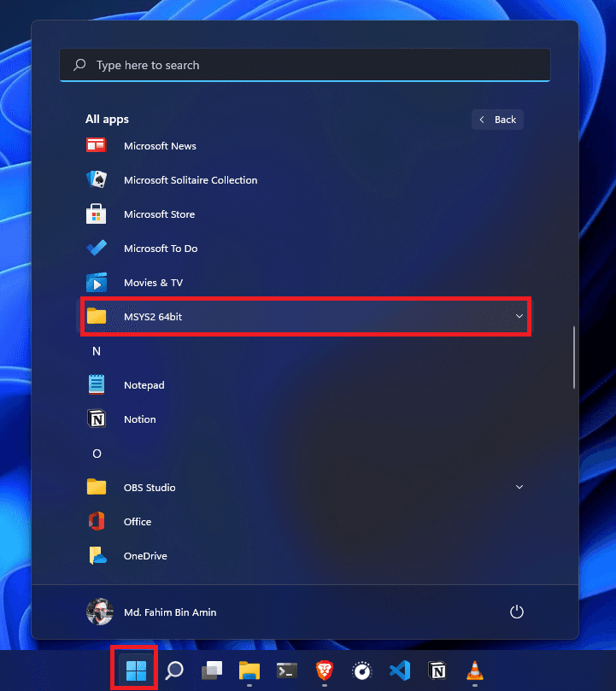Open the Microsoft News app icon
This screenshot has height=691, width=616.
97,145
